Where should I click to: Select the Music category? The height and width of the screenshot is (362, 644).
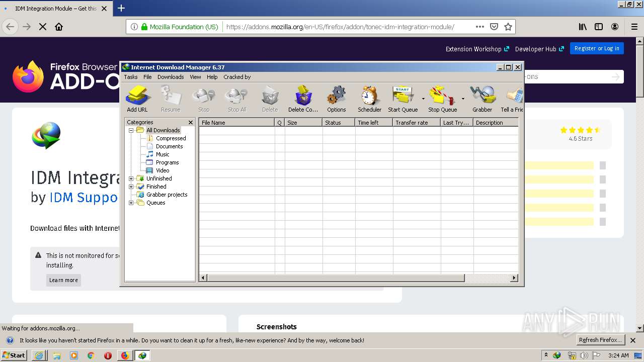tap(163, 154)
